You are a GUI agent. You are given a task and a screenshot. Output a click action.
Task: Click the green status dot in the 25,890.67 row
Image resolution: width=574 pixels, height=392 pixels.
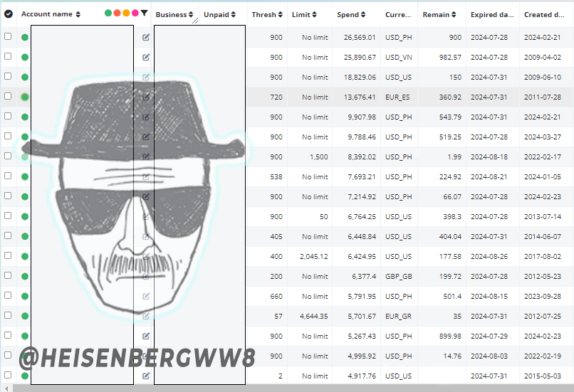coord(25,57)
